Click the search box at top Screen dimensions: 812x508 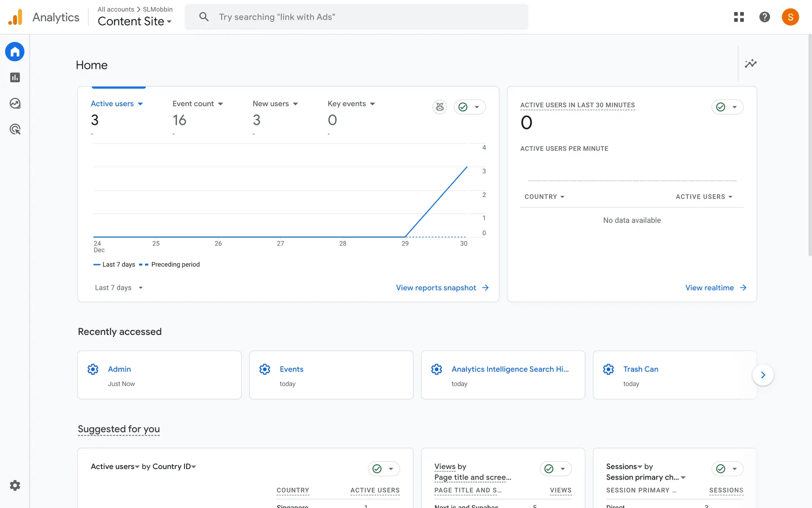(x=356, y=17)
